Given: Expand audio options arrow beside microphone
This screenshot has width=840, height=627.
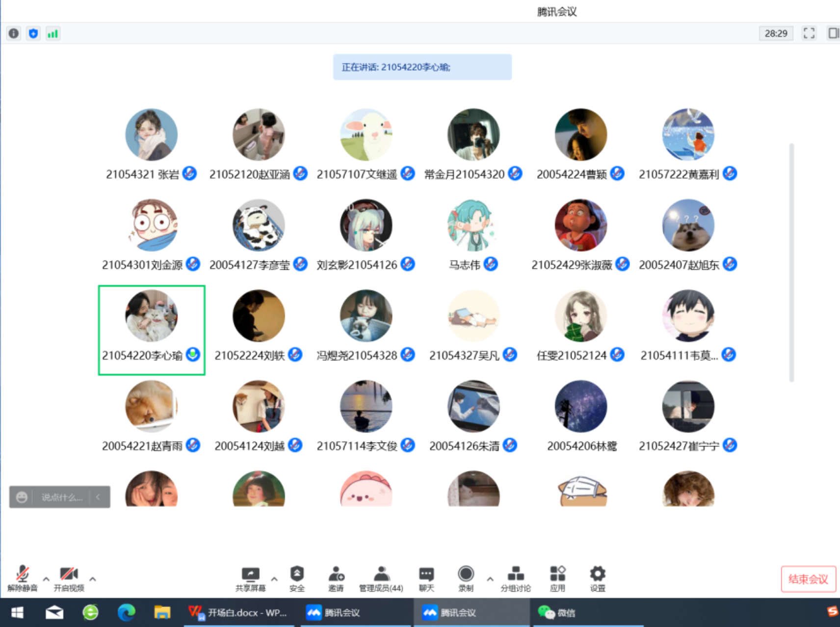Looking at the screenshot, I should 46,579.
